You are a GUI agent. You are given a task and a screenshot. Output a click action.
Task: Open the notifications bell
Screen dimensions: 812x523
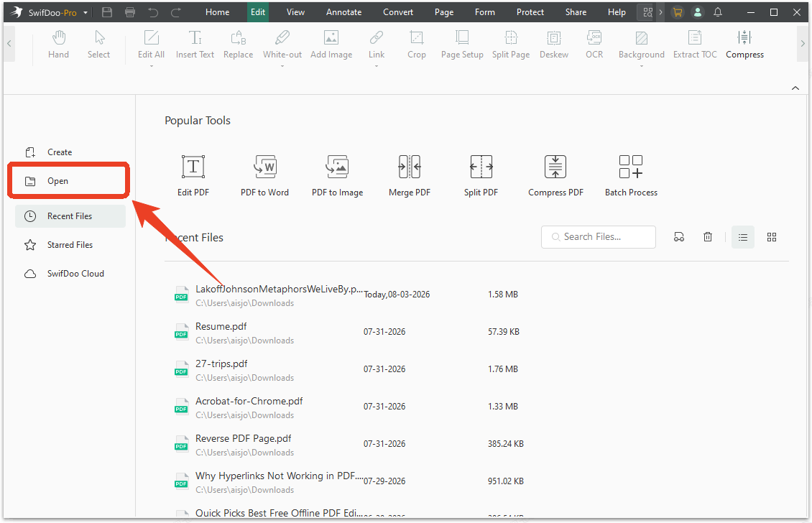(x=718, y=12)
